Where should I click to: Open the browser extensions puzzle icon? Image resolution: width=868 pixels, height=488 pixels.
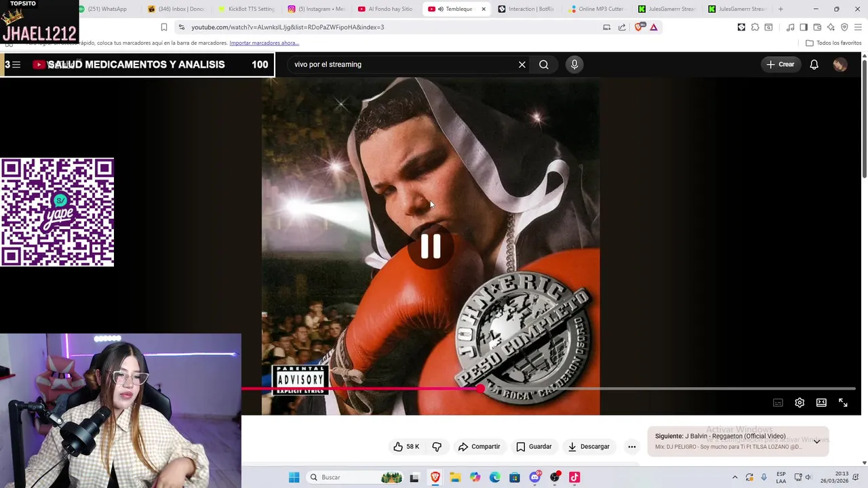755,27
